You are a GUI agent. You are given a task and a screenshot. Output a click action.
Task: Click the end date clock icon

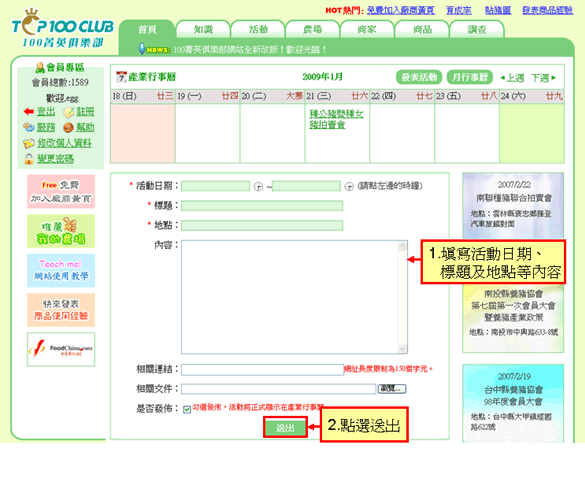pos(349,186)
